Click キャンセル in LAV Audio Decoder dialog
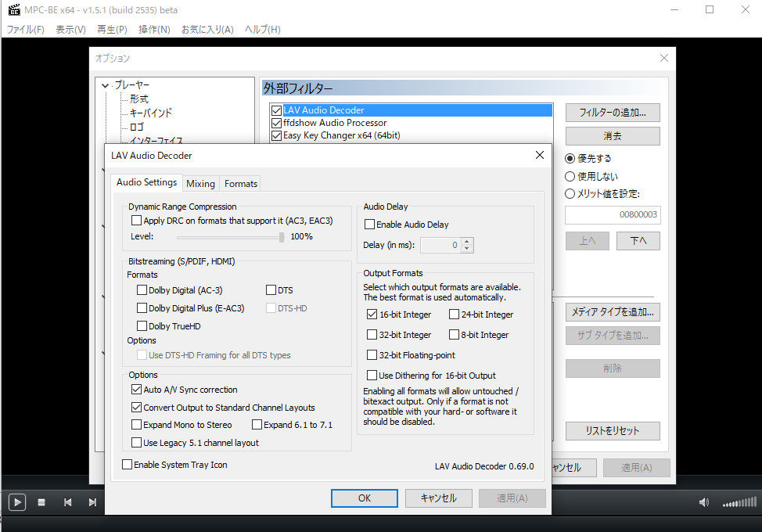The height and width of the screenshot is (532, 762). (x=438, y=498)
